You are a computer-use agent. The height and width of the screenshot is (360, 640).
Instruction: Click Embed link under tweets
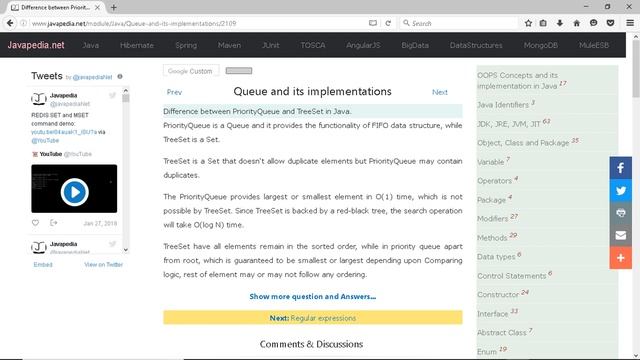click(43, 264)
